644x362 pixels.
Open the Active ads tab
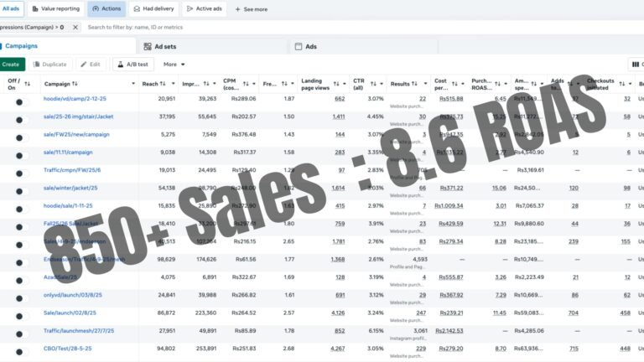click(x=204, y=8)
